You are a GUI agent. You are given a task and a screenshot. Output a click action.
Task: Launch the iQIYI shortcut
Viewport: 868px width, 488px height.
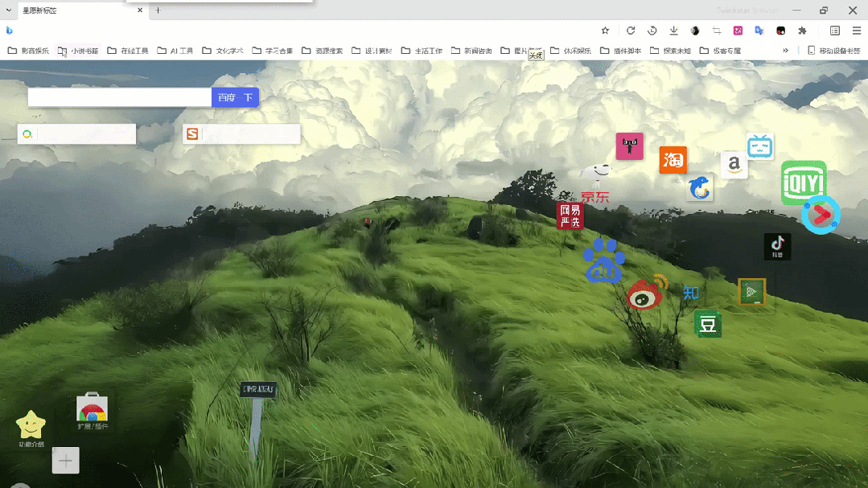[x=803, y=182]
